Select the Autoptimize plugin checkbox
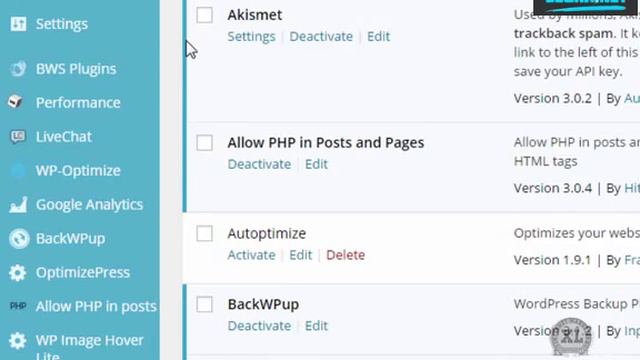Viewport: 640px width, 360px height. point(204,234)
